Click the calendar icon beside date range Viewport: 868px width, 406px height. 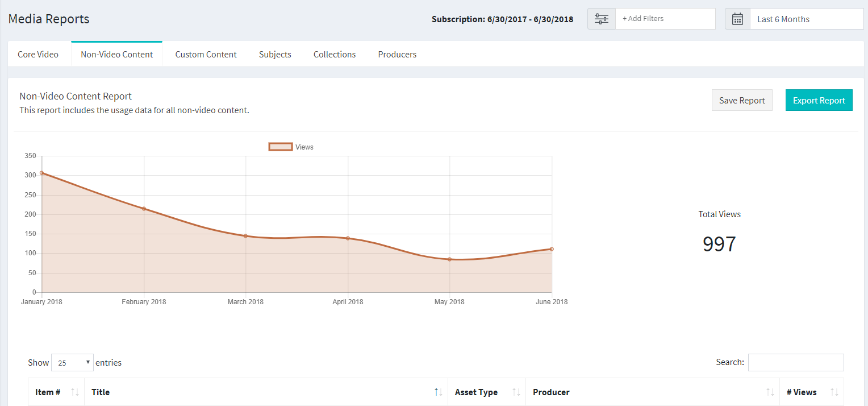(737, 19)
